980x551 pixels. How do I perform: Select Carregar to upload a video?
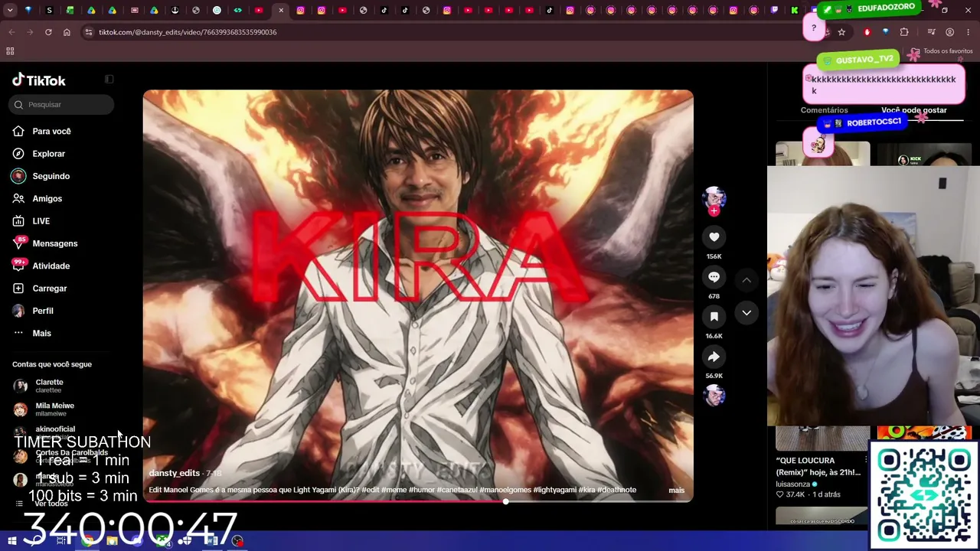40,289
